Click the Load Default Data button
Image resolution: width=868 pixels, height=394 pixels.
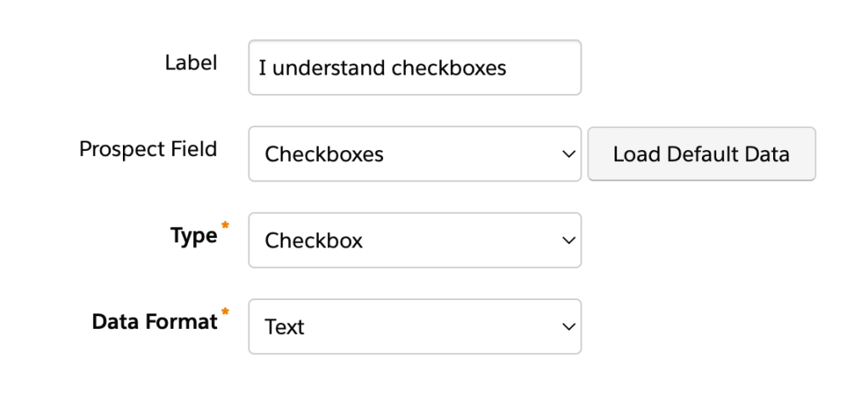[701, 154]
